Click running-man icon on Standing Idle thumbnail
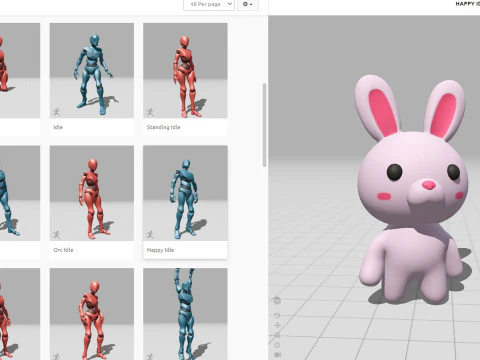 (150, 112)
